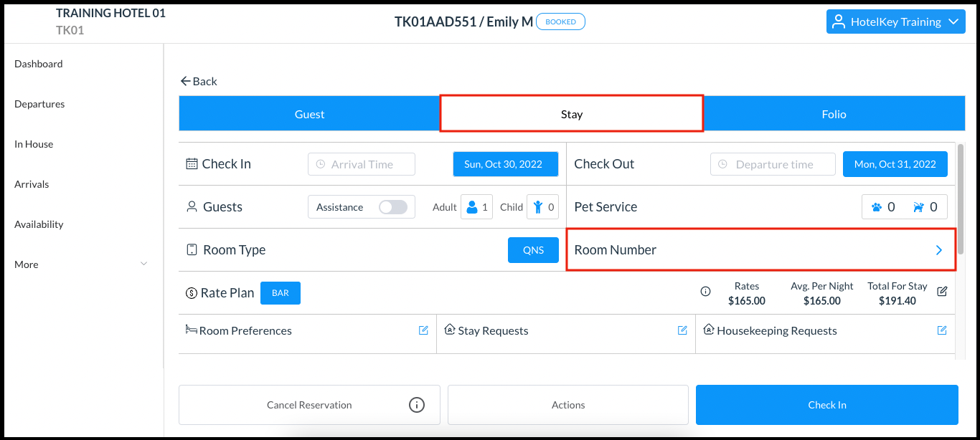Screen dimensions: 980x440
Task: Open Room Number selection chevron
Action: click(x=938, y=250)
